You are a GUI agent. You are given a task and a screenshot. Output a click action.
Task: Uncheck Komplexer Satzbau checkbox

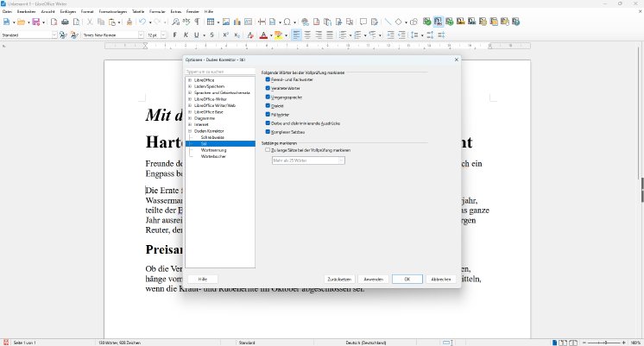[268, 132]
